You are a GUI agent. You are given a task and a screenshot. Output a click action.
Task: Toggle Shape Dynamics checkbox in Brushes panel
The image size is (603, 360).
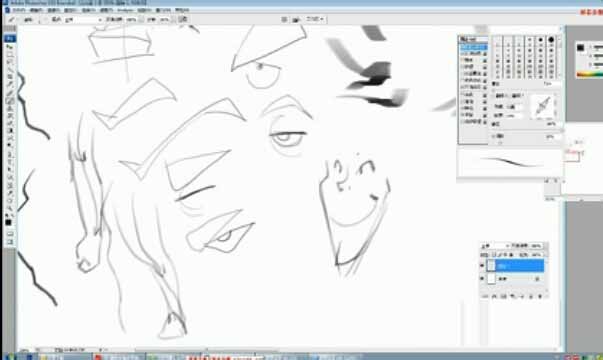(463, 53)
